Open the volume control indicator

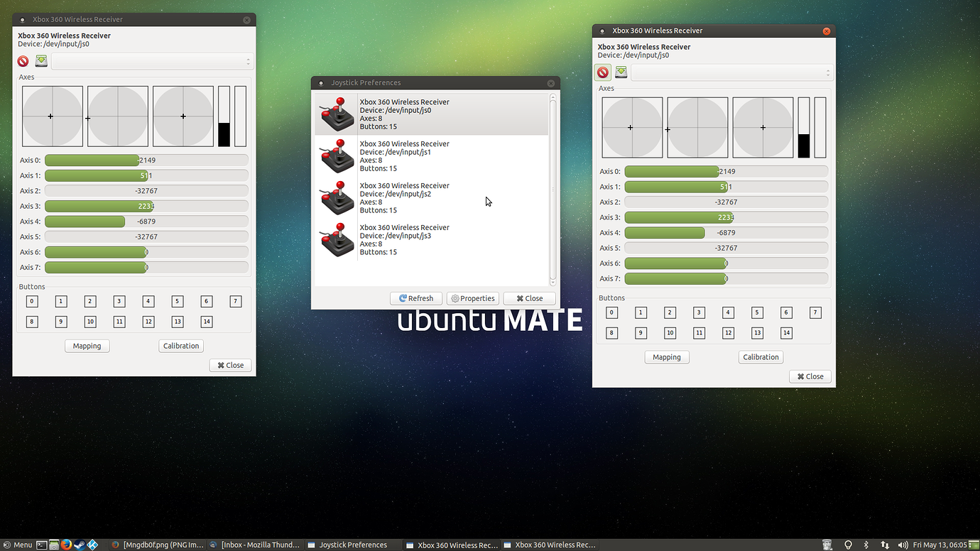(903, 545)
